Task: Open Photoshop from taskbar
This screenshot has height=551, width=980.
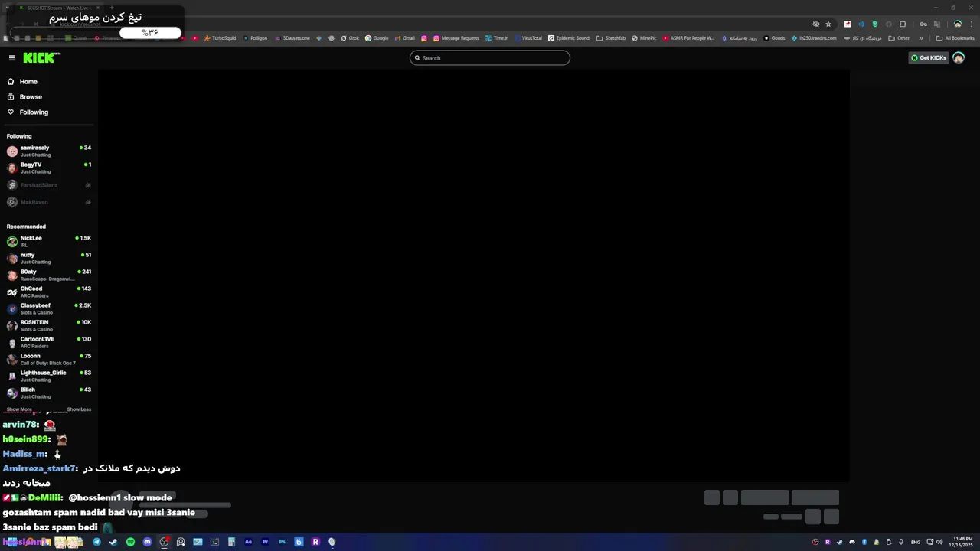Action: [282, 542]
